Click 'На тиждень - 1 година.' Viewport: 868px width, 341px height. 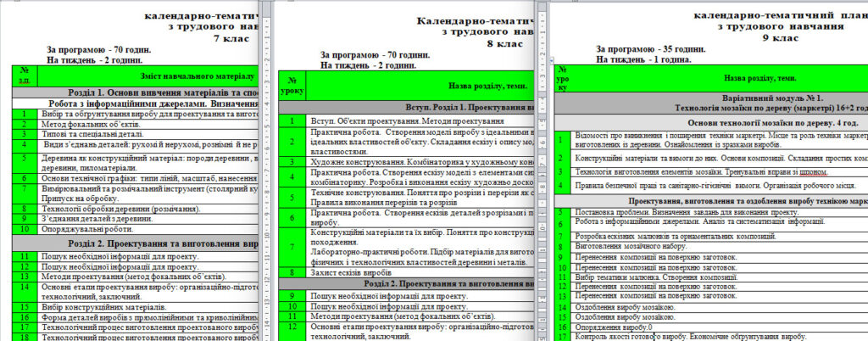point(643,59)
